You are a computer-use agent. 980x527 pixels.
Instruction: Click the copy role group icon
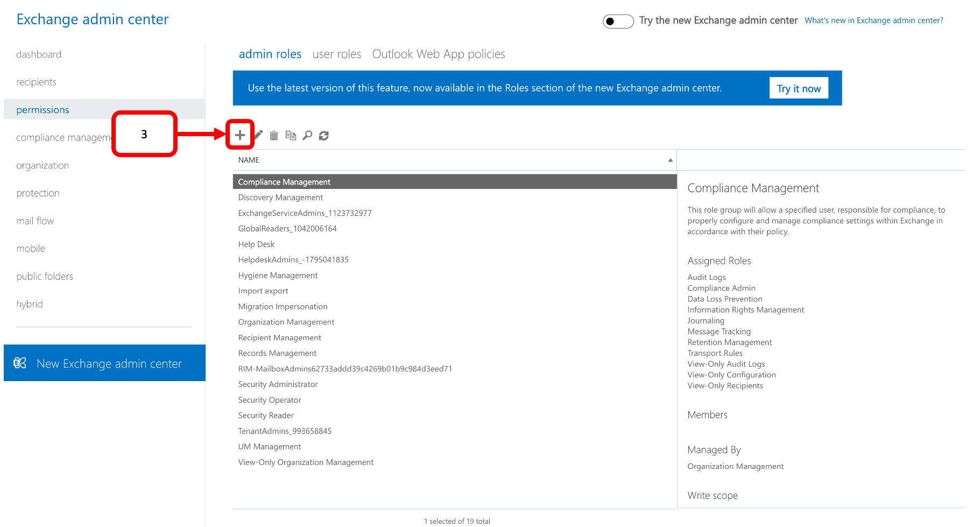click(x=291, y=136)
